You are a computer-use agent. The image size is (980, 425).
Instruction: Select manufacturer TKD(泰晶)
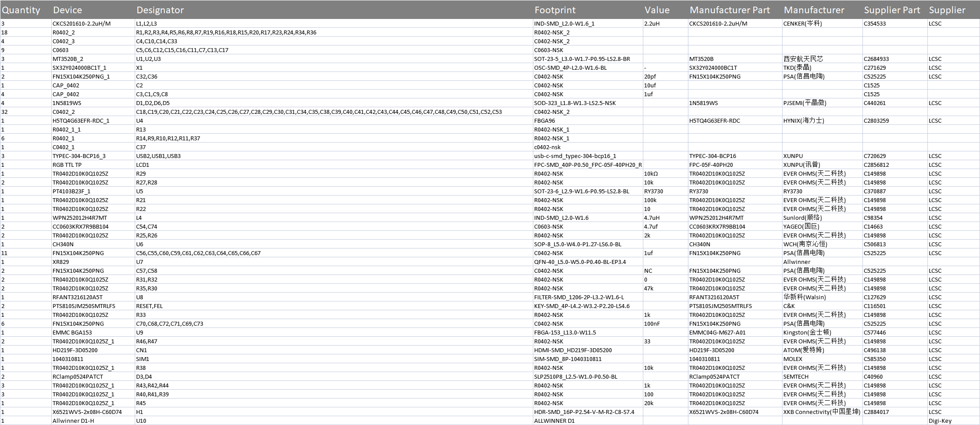click(x=797, y=68)
